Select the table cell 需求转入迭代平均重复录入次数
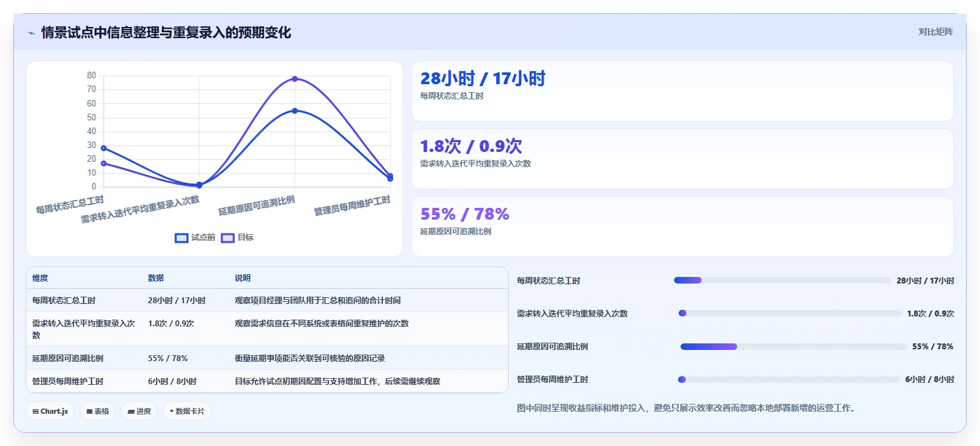The image size is (980, 446). pos(84,329)
